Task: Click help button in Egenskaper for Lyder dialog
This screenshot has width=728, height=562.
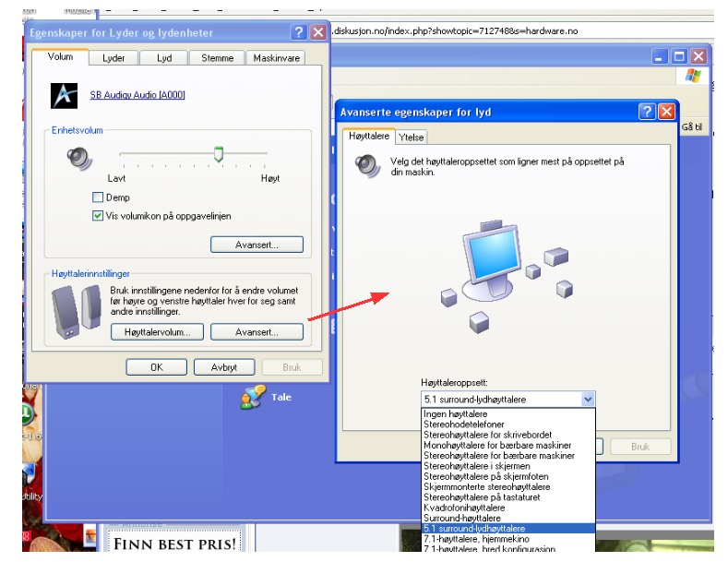Action: 299,32
